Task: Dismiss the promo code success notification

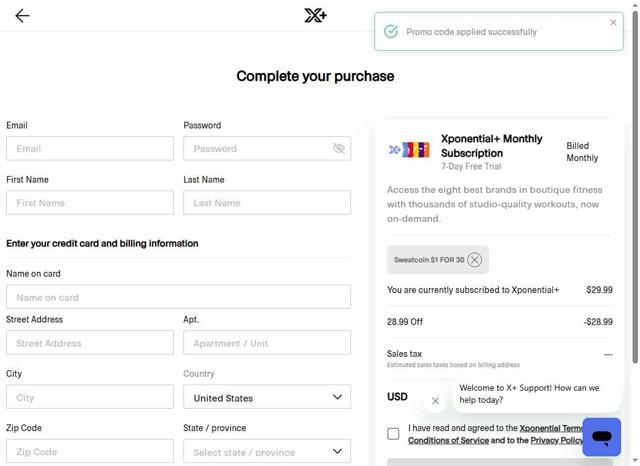Action: tap(613, 22)
